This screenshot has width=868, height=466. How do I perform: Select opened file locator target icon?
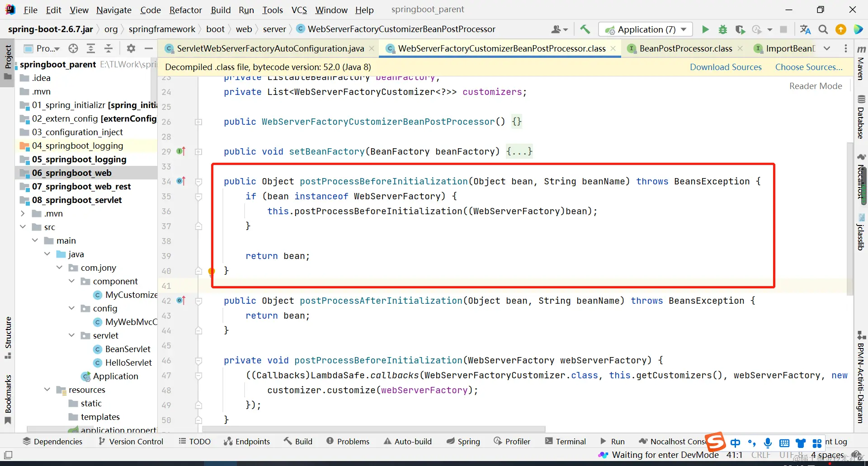(73, 48)
